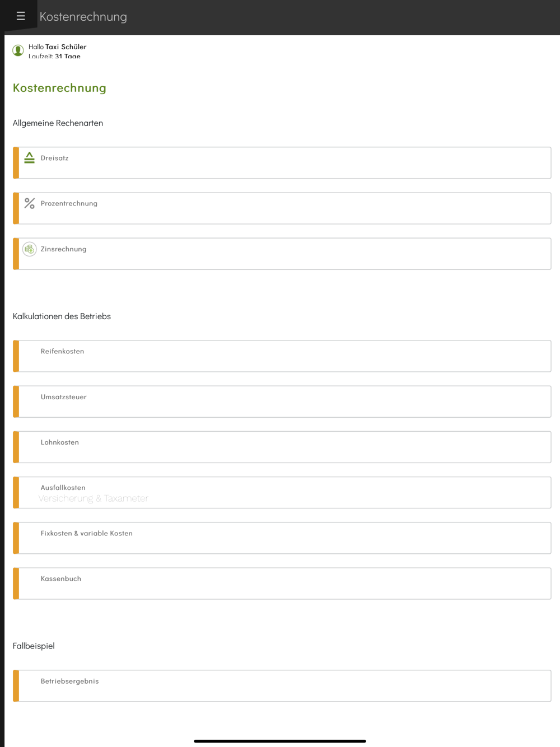Viewport: 560px width, 747px height.
Task: Open Fixkosten & variable Kosten
Action: click(282, 538)
